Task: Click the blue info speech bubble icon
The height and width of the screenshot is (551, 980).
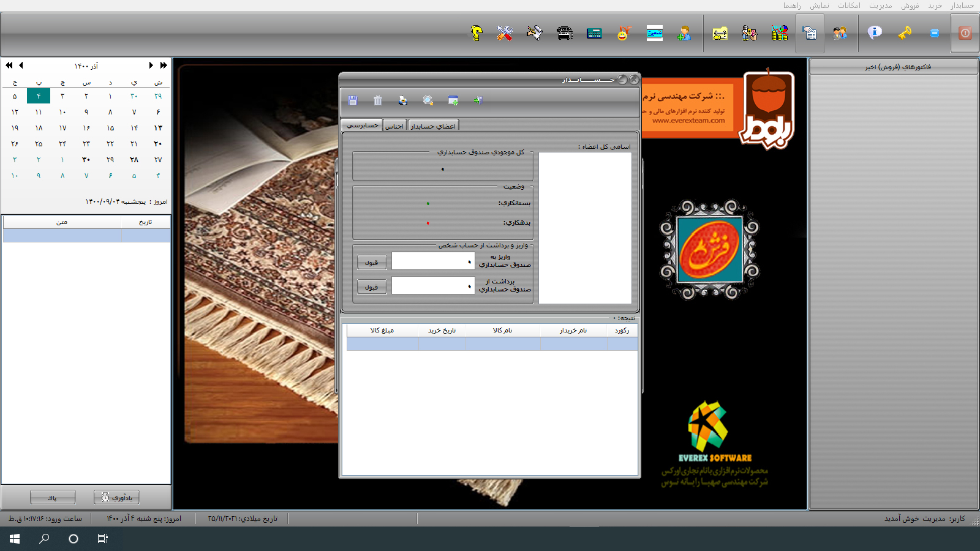Action: click(875, 33)
